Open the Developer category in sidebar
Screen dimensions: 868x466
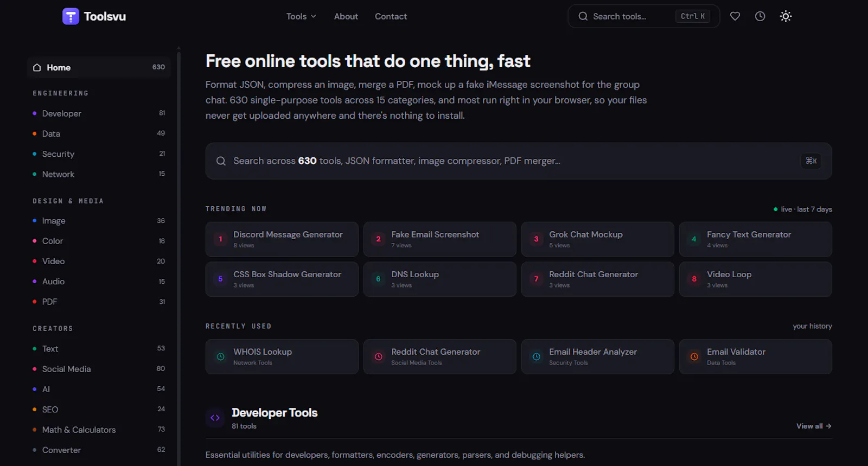coord(99,113)
